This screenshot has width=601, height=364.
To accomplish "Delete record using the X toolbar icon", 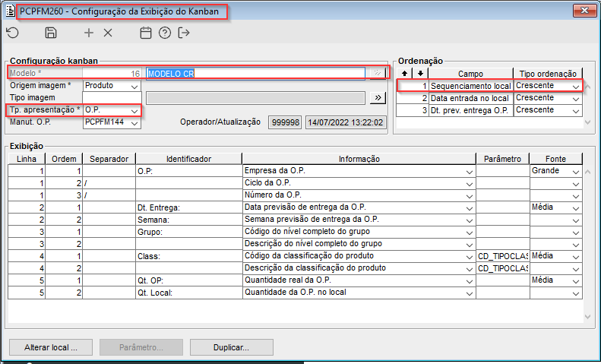I will pos(108,33).
